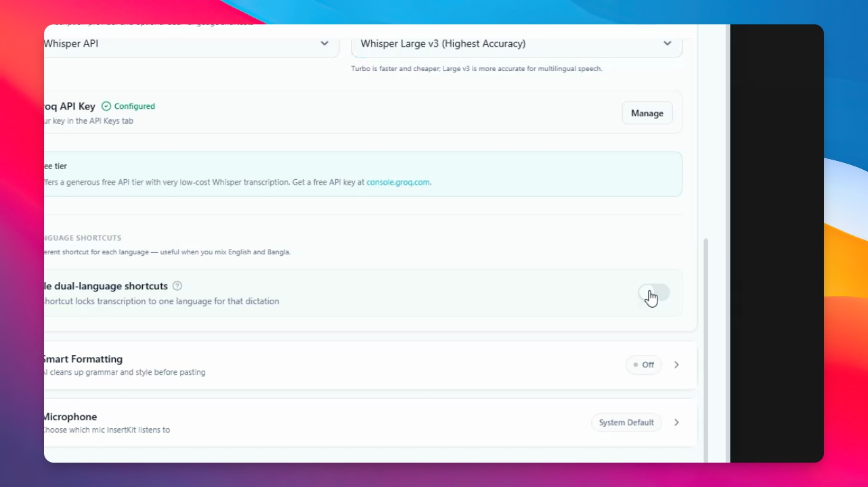Click the Off badge for Smart Formatting
The image size is (868, 487).
point(643,365)
